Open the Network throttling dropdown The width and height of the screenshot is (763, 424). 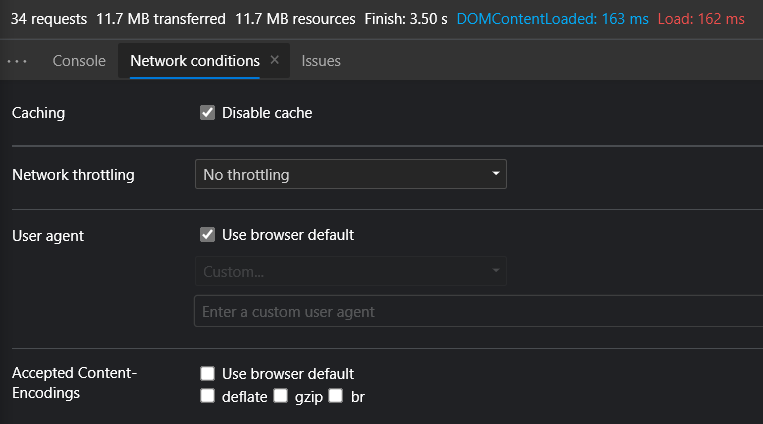coord(350,174)
